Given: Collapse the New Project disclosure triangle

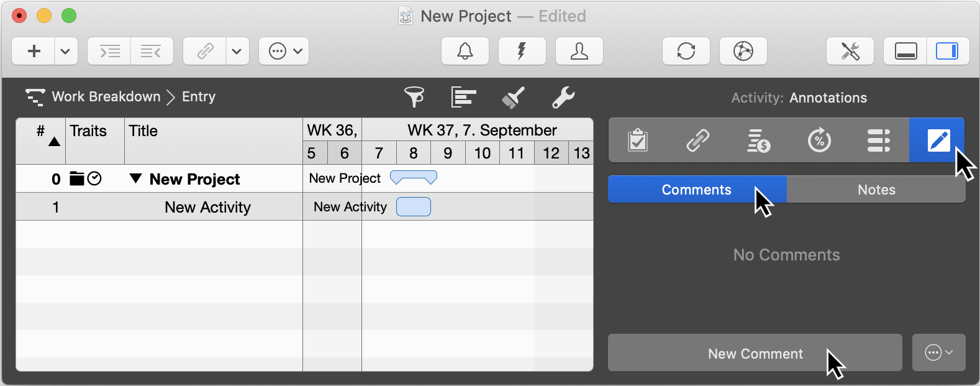Looking at the screenshot, I should pyautogui.click(x=136, y=179).
